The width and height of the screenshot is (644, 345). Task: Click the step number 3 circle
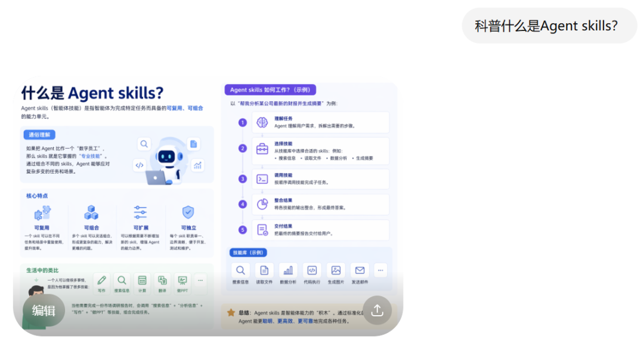(243, 179)
